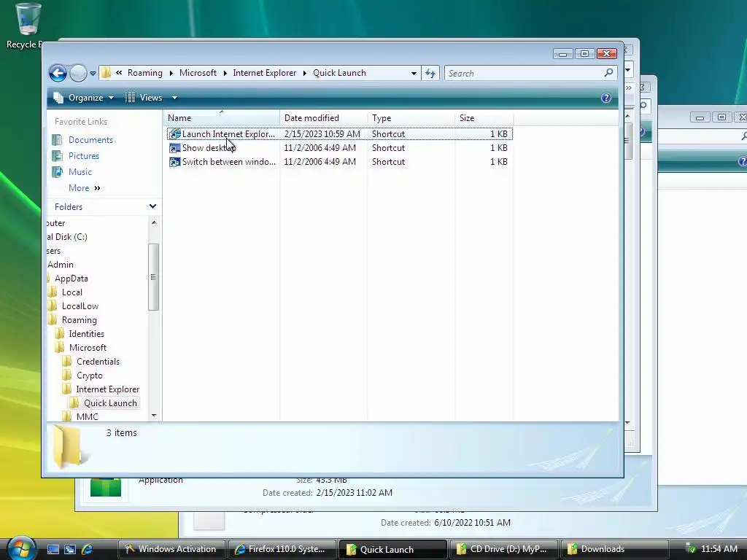747x560 pixels.
Task: Select Roaming in the address breadcrumb
Action: (x=145, y=73)
